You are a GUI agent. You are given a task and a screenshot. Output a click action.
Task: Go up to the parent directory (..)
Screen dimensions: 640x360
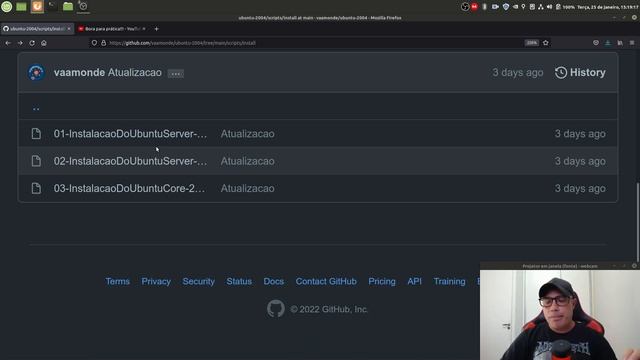36,108
